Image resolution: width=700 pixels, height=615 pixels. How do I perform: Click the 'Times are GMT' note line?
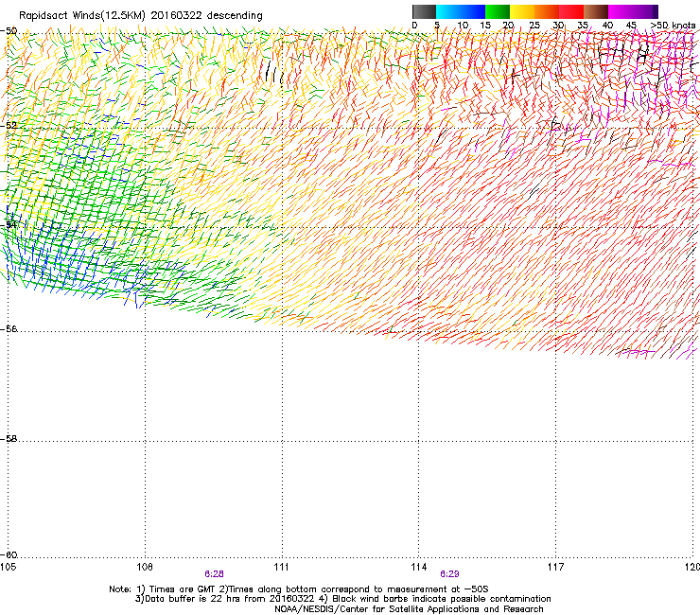tap(299, 589)
